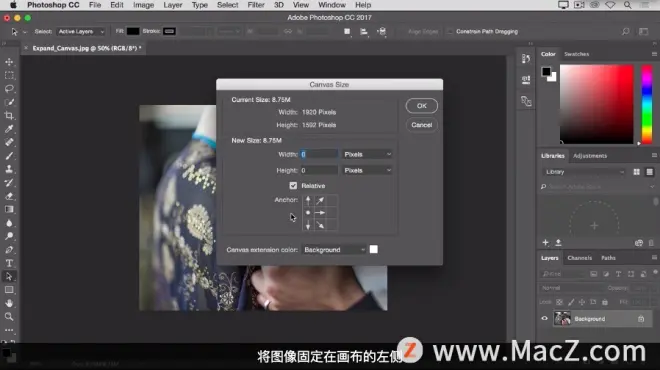This screenshot has width=660, height=370.
Task: Enable Constrain Path Dragging checkbox
Action: (450, 32)
